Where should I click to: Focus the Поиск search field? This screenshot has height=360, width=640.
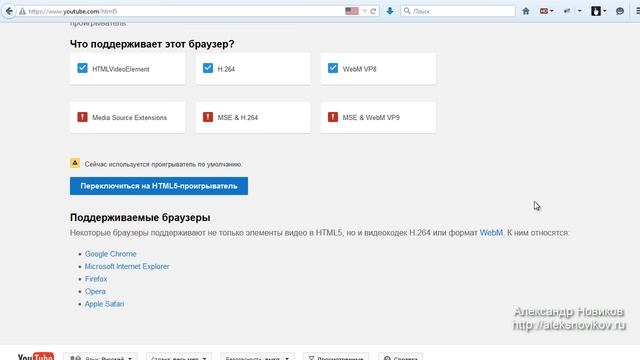click(458, 11)
